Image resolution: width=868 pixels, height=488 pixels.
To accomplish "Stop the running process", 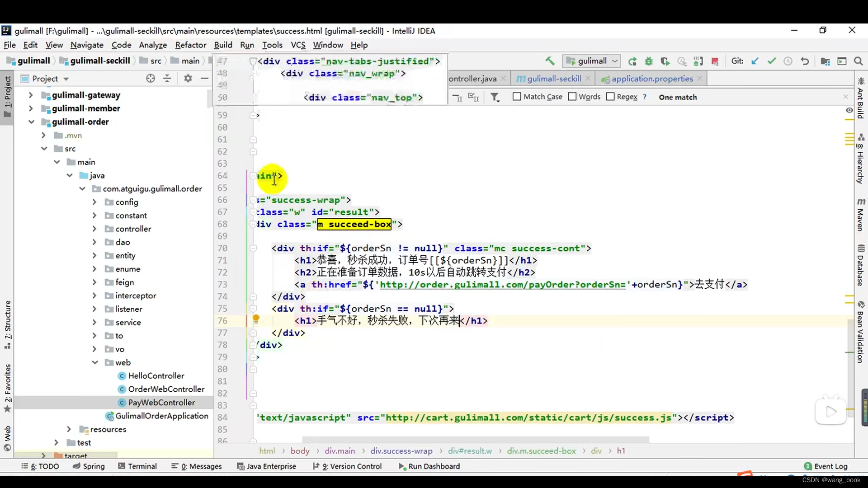I will (x=715, y=61).
